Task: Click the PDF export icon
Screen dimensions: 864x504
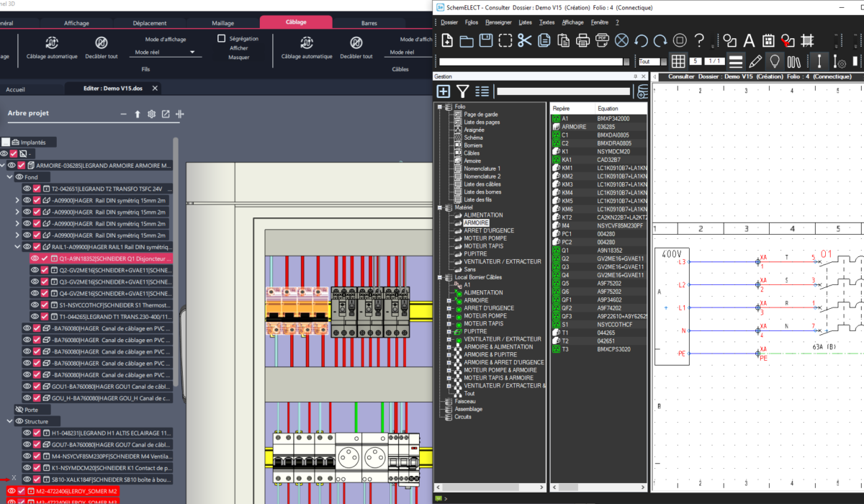Action: pos(602,40)
